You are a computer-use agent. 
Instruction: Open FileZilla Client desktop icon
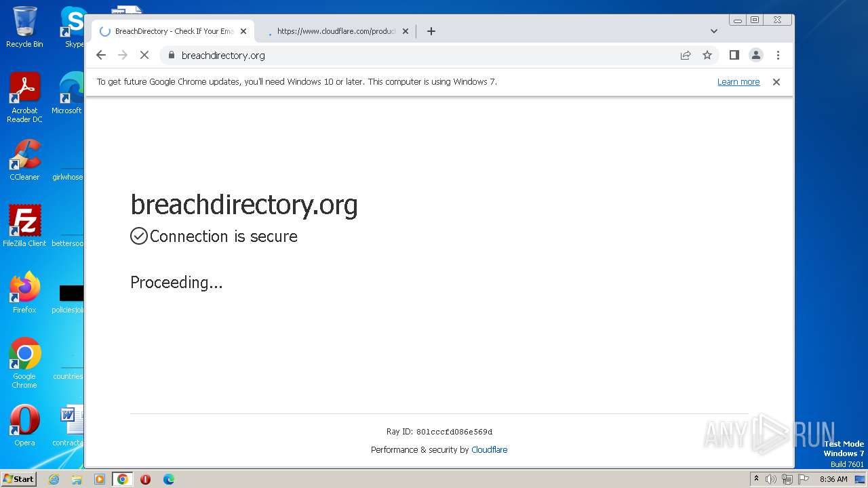pyautogui.click(x=24, y=226)
